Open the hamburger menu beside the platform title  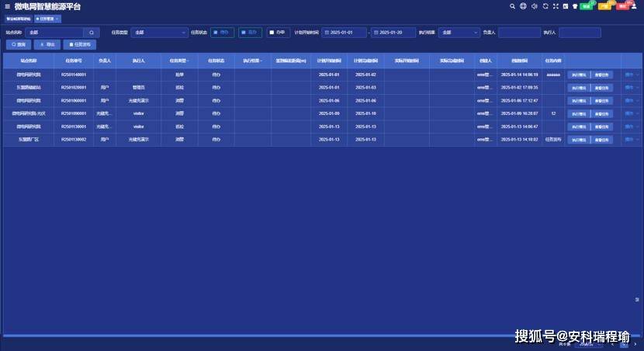8,6
